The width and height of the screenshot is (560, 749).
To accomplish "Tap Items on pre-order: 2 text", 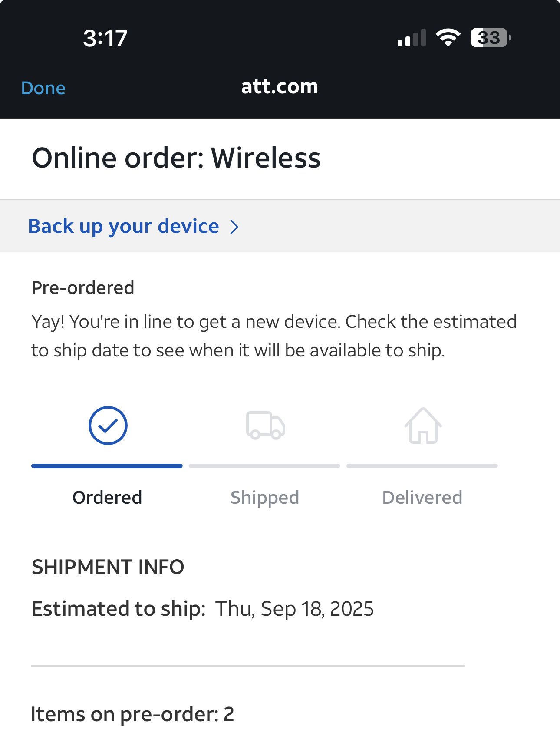I will point(132,714).
